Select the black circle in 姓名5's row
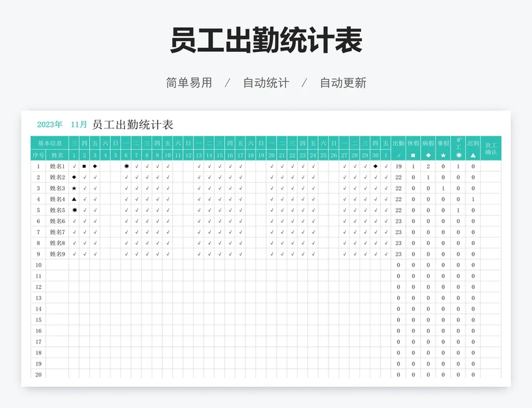This screenshot has height=408, width=532. (x=74, y=210)
